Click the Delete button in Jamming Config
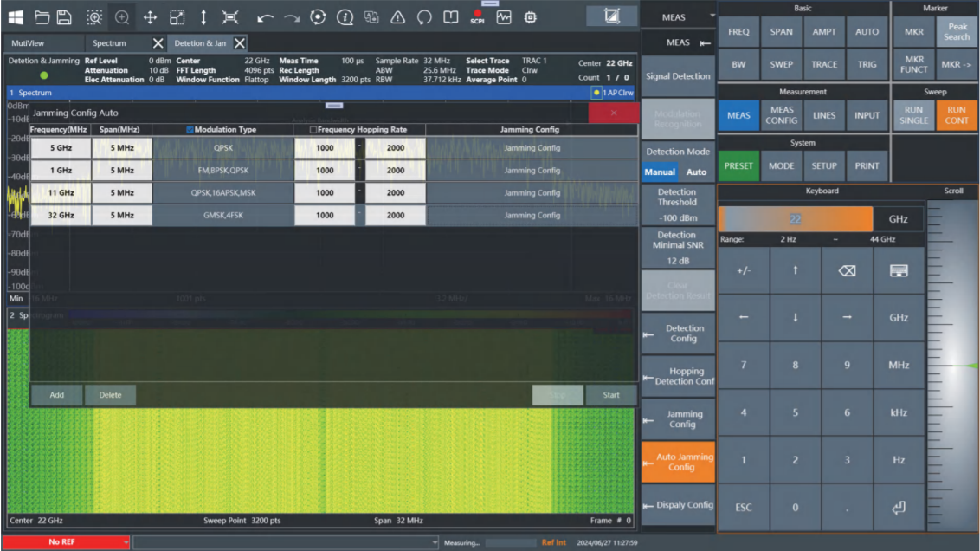 pos(110,395)
